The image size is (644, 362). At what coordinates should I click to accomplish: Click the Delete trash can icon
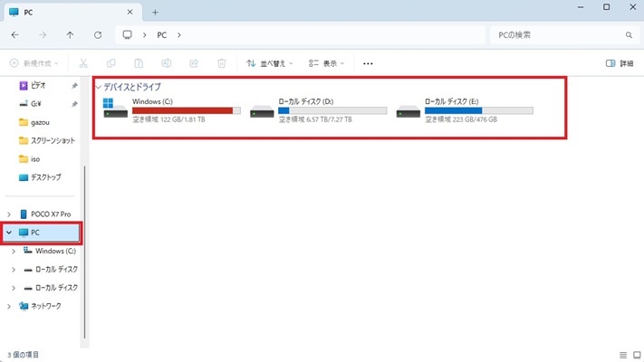tap(221, 63)
